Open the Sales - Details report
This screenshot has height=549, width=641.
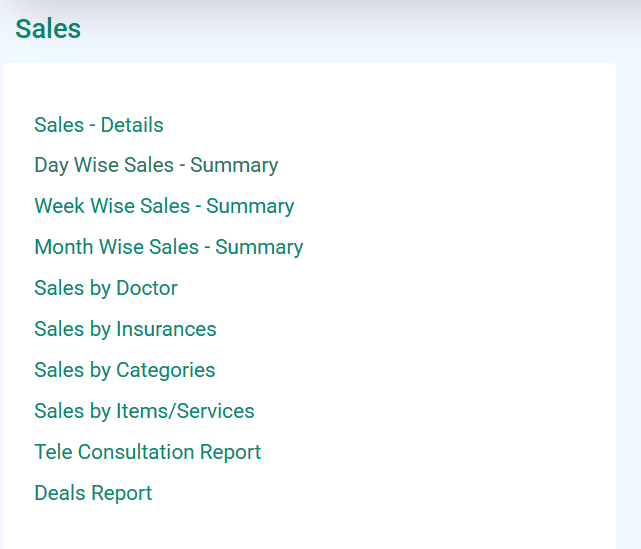point(99,125)
